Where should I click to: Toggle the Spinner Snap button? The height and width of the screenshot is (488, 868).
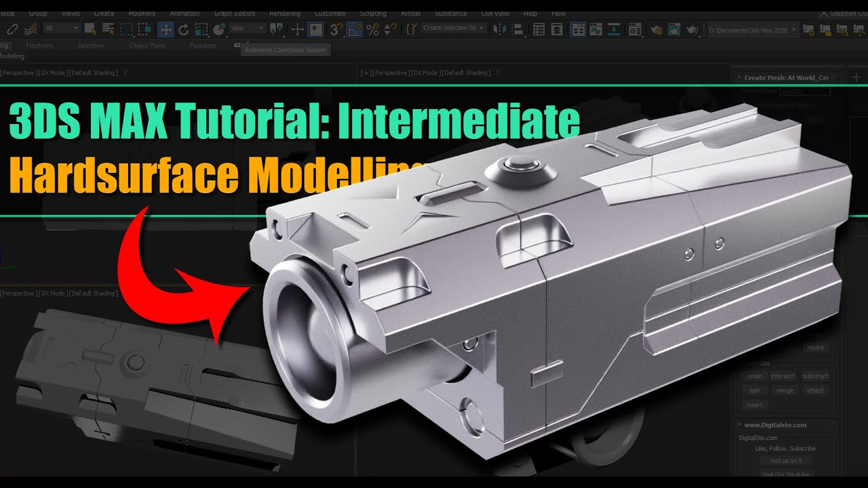pos(390,29)
